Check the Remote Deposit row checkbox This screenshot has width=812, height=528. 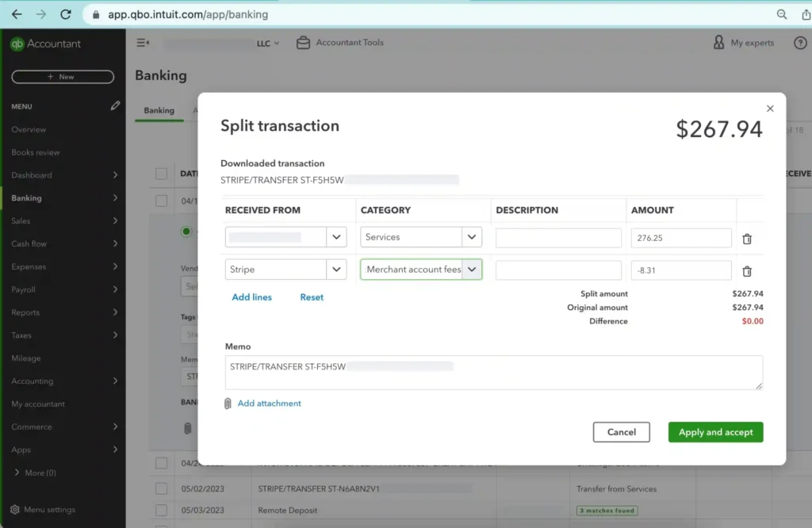[162, 510]
